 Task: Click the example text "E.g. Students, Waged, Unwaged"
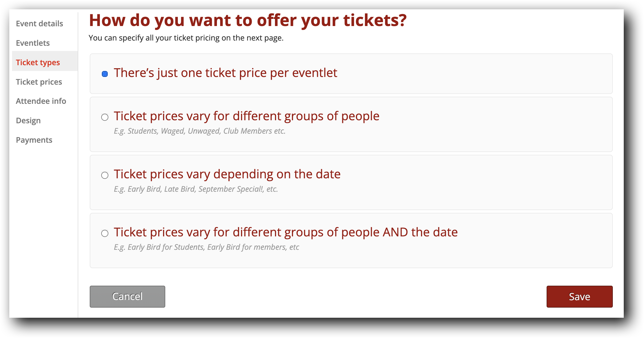199,131
